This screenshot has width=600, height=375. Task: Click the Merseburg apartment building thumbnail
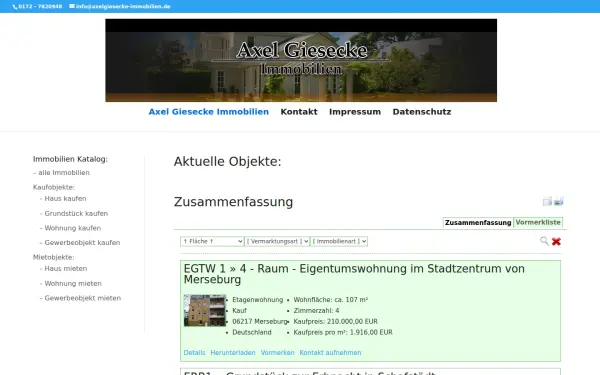pyautogui.click(x=205, y=310)
